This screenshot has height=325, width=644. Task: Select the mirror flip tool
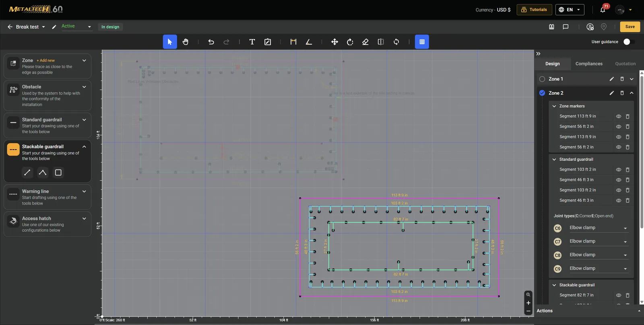(x=381, y=42)
